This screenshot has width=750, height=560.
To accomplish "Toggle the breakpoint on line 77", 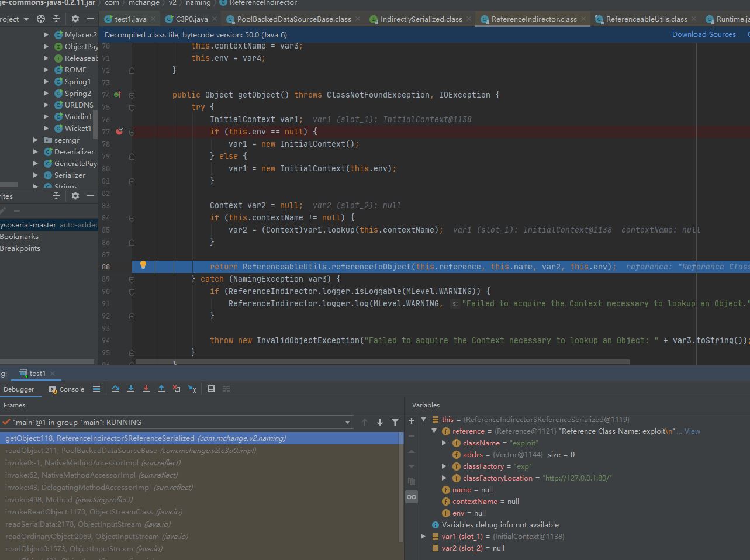I will [x=119, y=132].
